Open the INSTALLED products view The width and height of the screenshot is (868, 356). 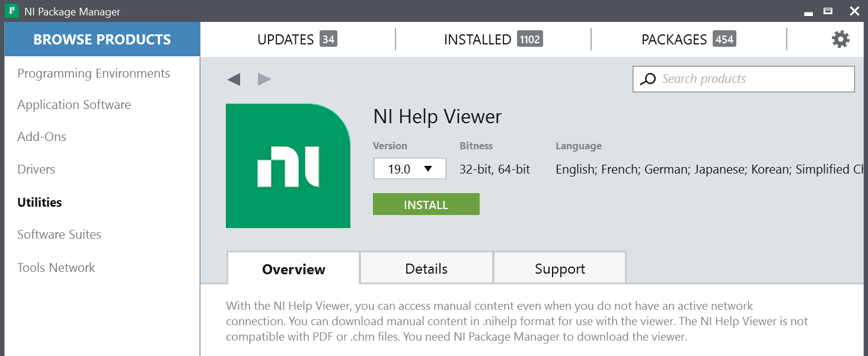493,39
